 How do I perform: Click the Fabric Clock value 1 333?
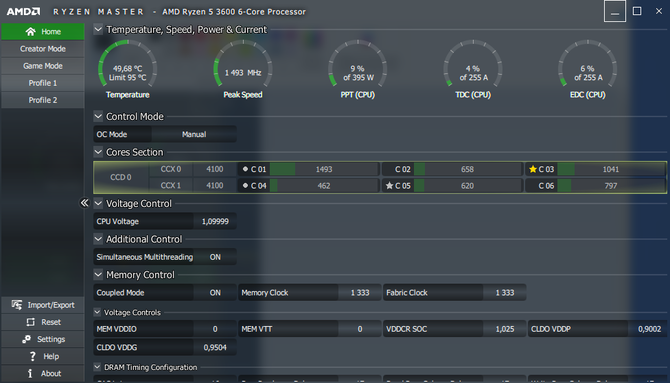point(505,293)
